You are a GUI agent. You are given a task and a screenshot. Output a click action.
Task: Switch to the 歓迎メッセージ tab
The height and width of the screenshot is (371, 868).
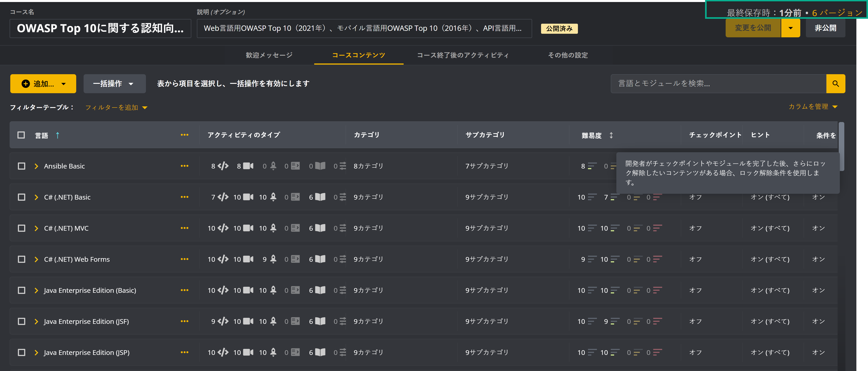[x=269, y=55]
